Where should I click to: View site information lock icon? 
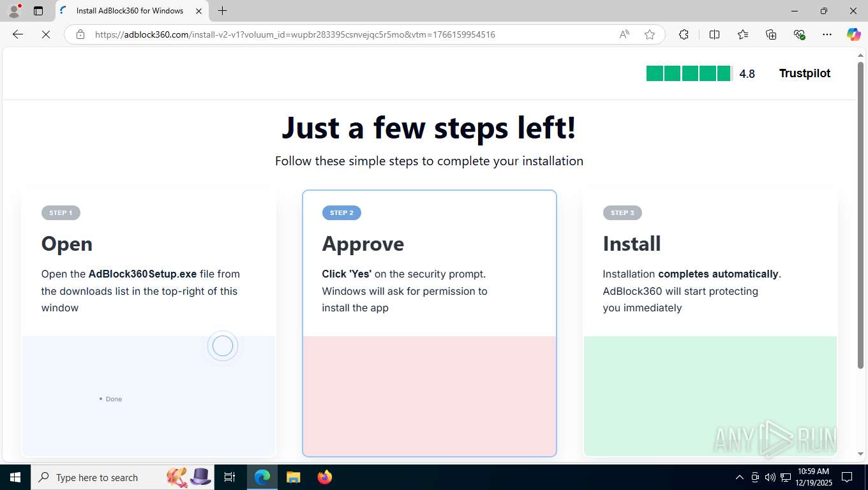[80, 34]
